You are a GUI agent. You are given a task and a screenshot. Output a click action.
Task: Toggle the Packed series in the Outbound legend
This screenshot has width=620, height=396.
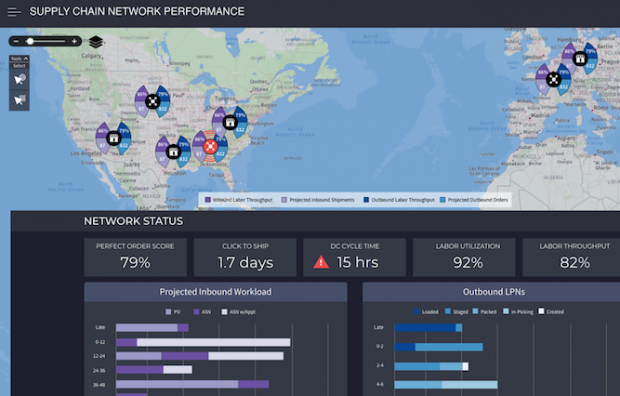pyautogui.click(x=485, y=312)
